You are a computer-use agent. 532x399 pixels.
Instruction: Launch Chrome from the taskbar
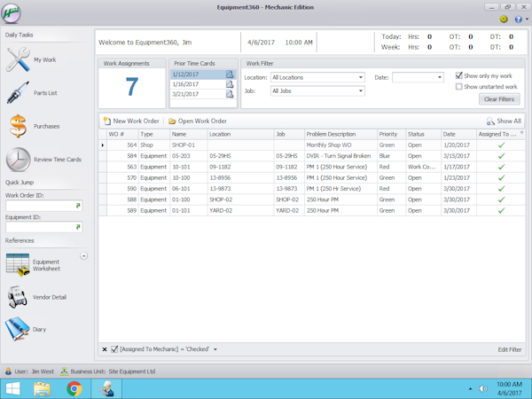[74, 389]
